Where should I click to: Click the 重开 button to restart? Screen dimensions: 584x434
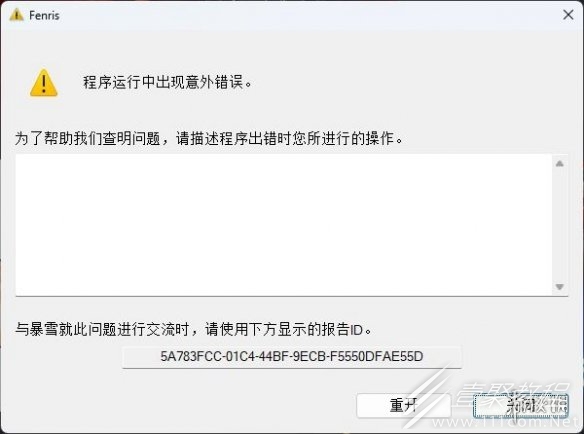coord(404,405)
